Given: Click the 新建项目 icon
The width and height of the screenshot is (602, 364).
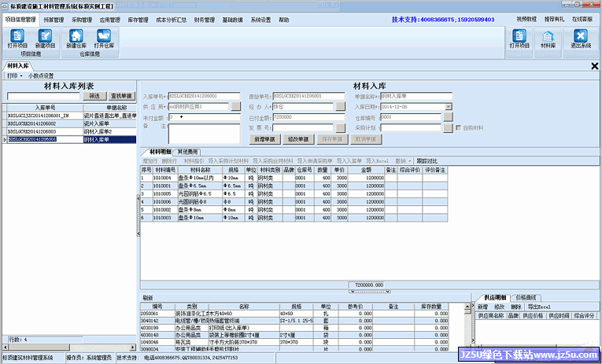Looking at the screenshot, I should (45, 36).
